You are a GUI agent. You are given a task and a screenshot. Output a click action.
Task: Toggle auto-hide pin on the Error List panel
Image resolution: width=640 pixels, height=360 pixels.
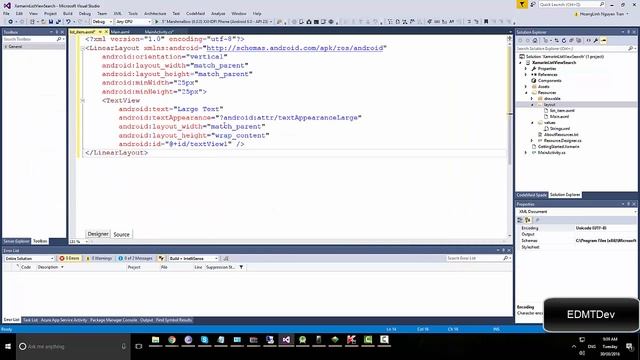[503, 250]
